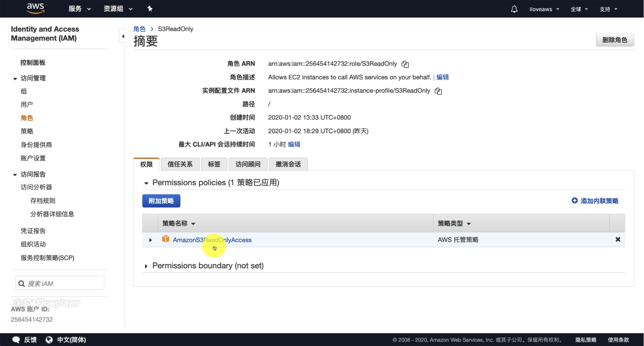
Task: Click the role ARN text arn:aws:iam::256454142732:role/S3ReadOnly
Action: click(x=332, y=64)
